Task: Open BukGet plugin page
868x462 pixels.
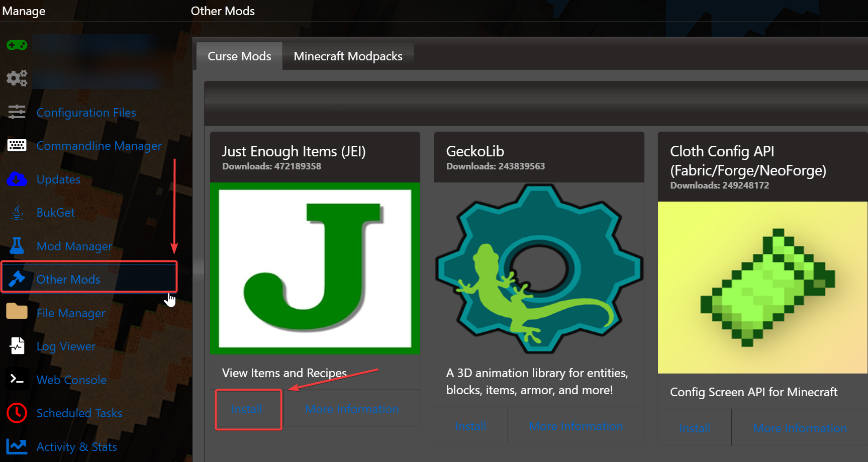Action: coord(55,213)
